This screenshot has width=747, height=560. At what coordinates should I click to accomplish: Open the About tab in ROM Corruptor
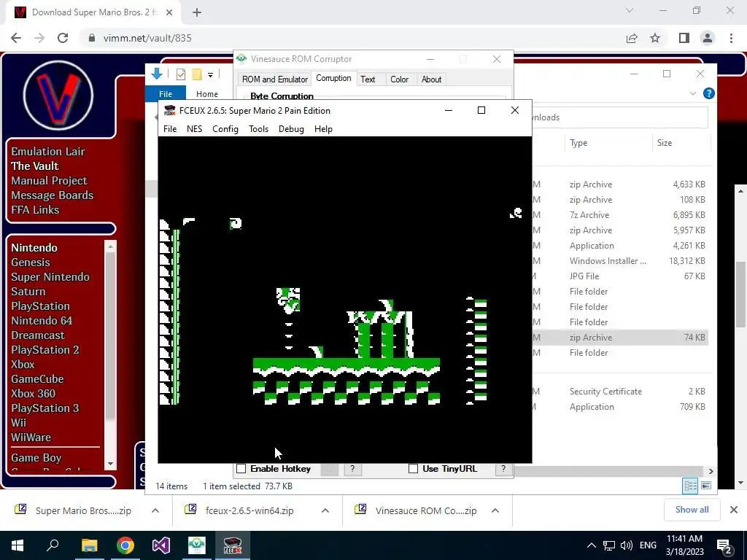(432, 79)
